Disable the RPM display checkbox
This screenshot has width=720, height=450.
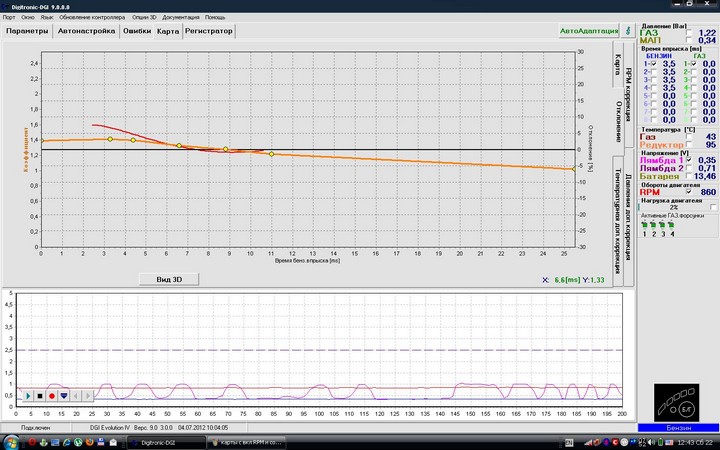click(687, 192)
